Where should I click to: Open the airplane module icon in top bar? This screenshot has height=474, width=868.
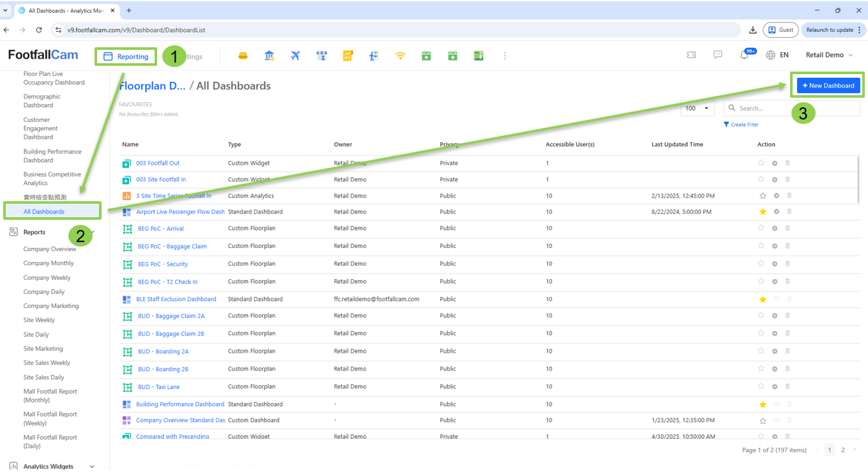click(x=295, y=56)
